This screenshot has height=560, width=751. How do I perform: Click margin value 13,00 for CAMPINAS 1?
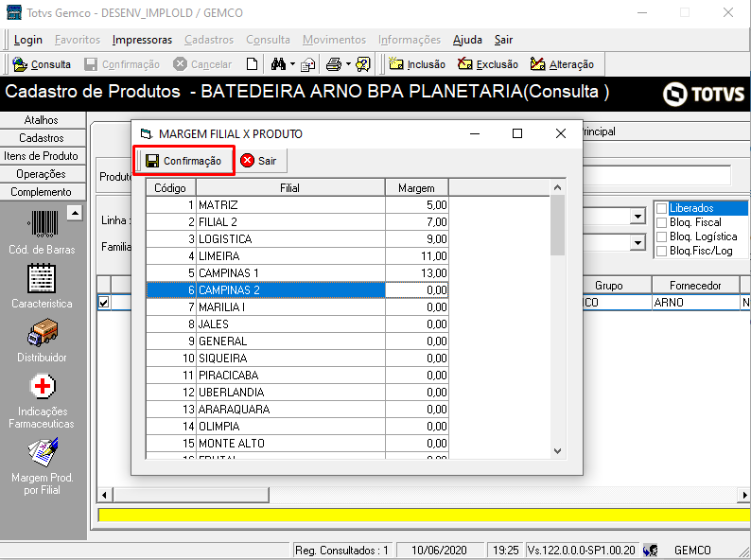417,273
